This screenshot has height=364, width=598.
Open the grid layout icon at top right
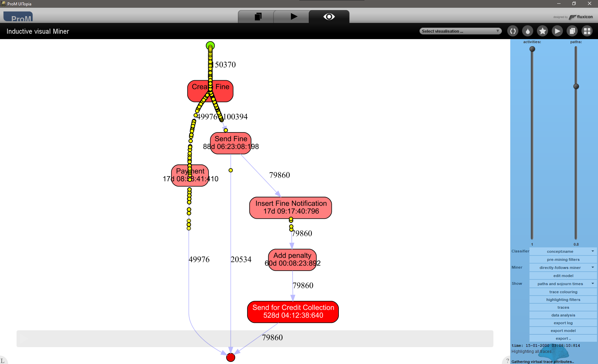587,31
